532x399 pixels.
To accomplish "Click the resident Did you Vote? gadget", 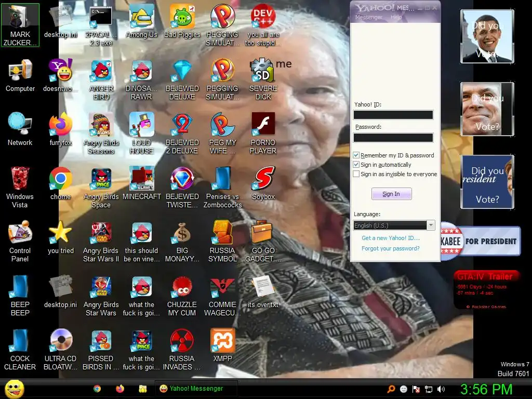I will (487, 181).
